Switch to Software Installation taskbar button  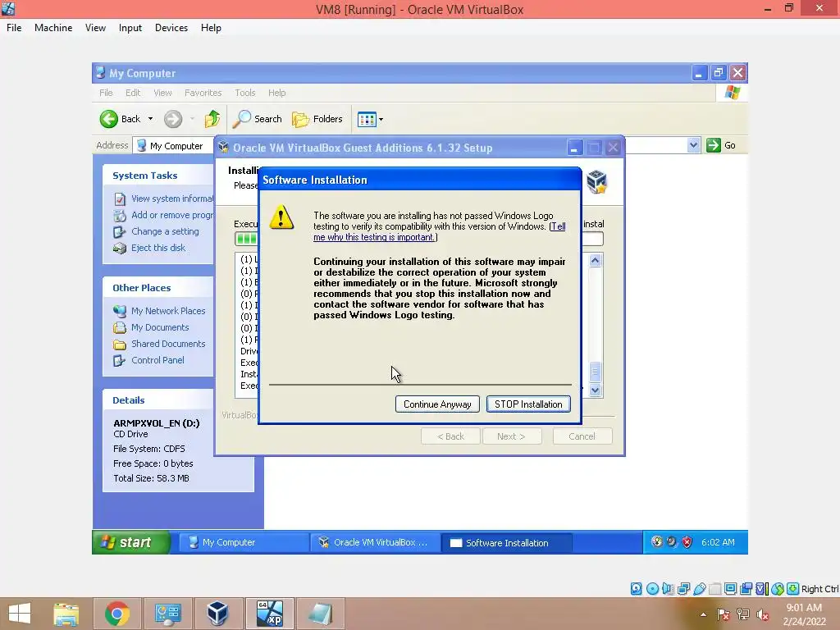tap(506, 543)
